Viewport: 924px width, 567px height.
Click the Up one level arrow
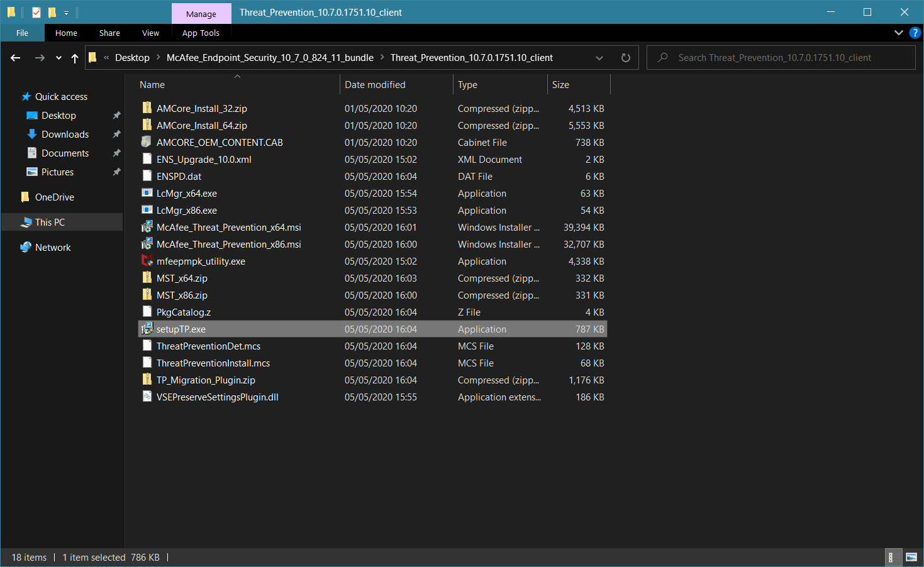pos(75,58)
